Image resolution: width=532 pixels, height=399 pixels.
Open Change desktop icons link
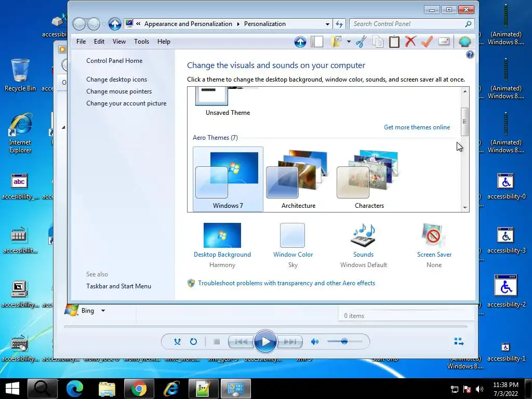117,79
